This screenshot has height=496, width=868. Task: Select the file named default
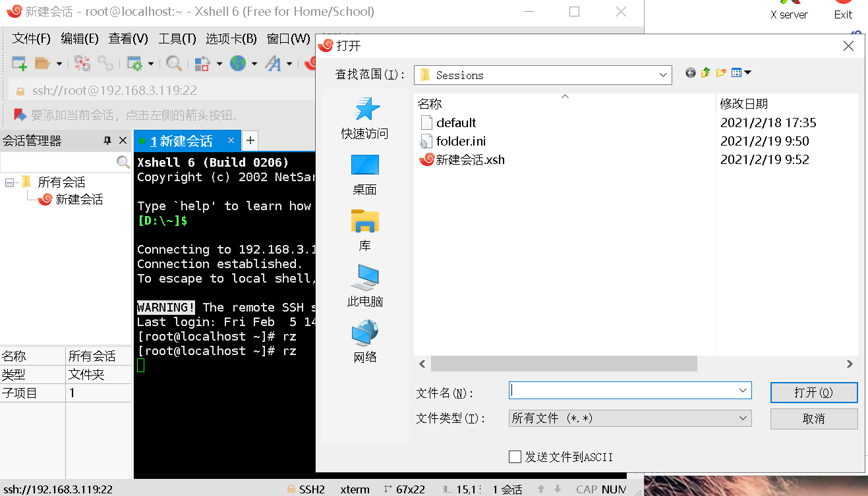point(456,123)
